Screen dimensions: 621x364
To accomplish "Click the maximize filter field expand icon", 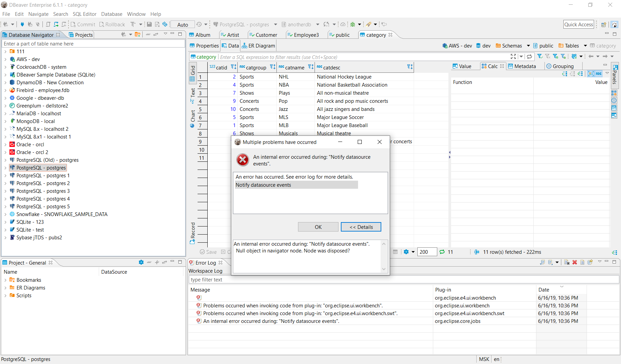I will [513, 57].
